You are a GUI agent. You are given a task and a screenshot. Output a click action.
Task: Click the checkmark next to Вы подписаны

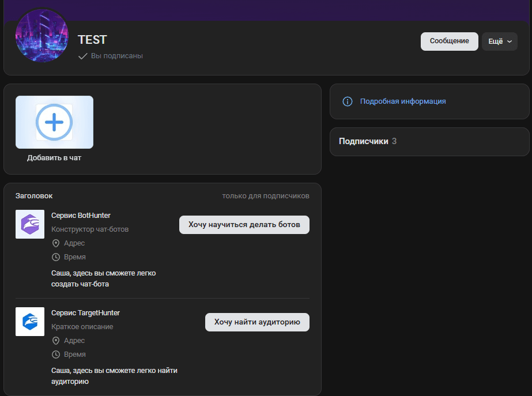pos(82,56)
